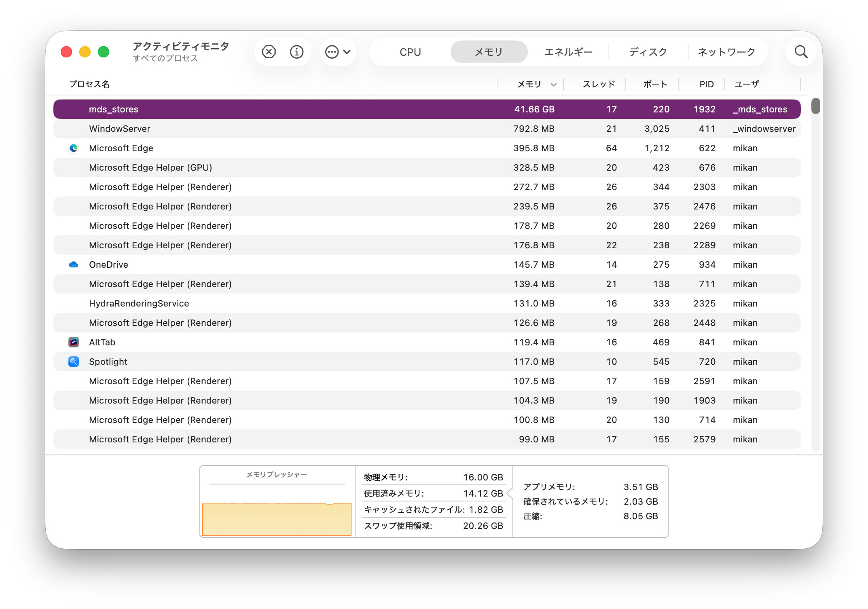
Task: Open the ディスク tab
Action: coord(648,52)
